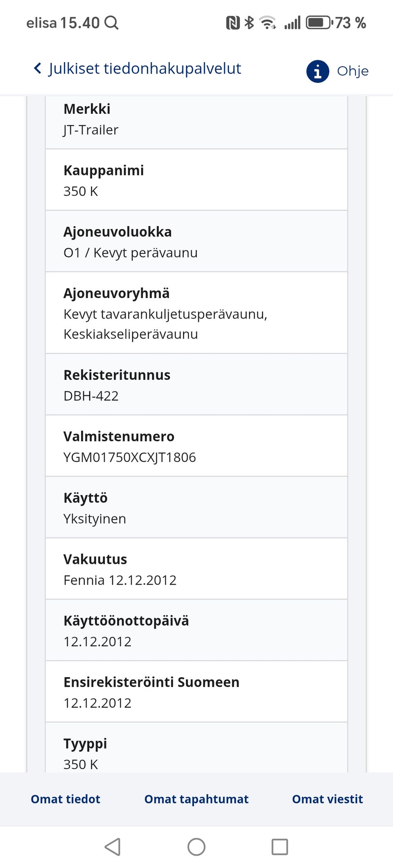This screenshot has width=393, height=868.
Task: Tap the Vakuutus Fennia row
Action: pyautogui.click(x=196, y=569)
